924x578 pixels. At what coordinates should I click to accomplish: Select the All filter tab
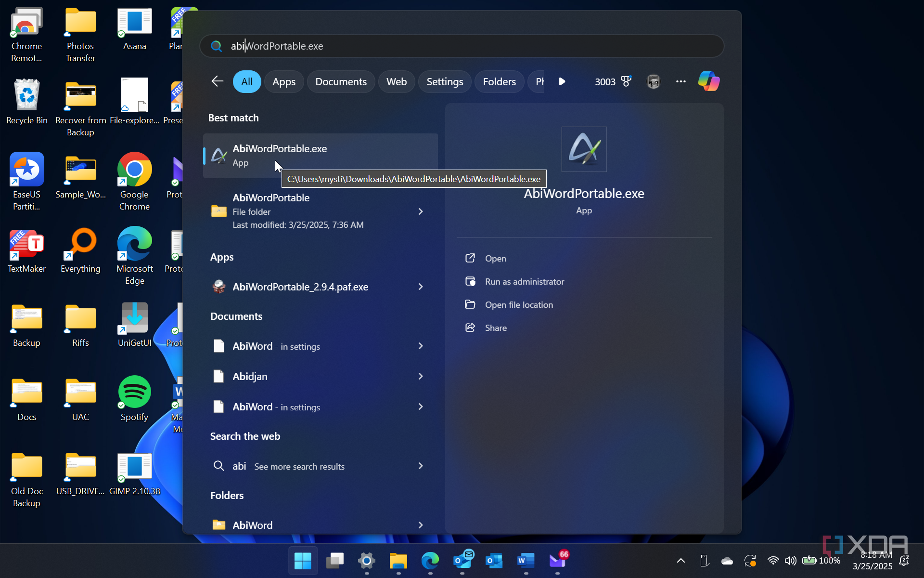coord(247,81)
